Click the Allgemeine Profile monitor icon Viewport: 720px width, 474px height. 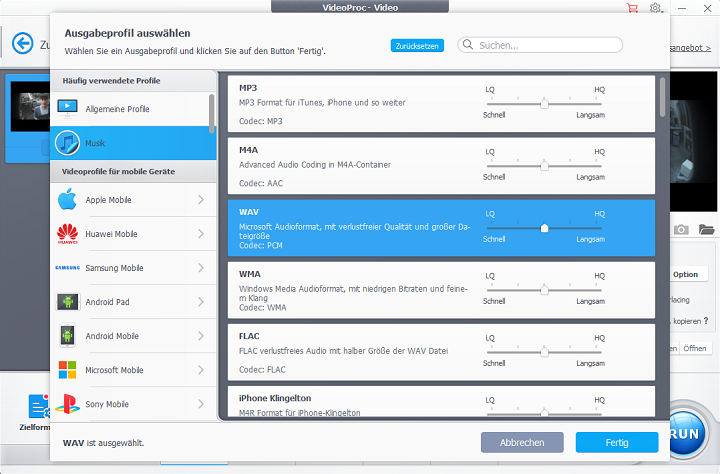coord(68,109)
